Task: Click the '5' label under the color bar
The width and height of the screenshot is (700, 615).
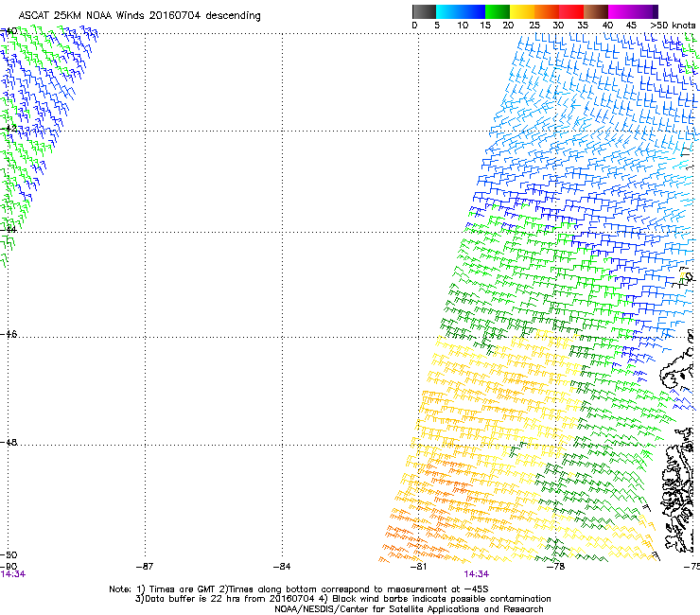Action: pos(437,26)
